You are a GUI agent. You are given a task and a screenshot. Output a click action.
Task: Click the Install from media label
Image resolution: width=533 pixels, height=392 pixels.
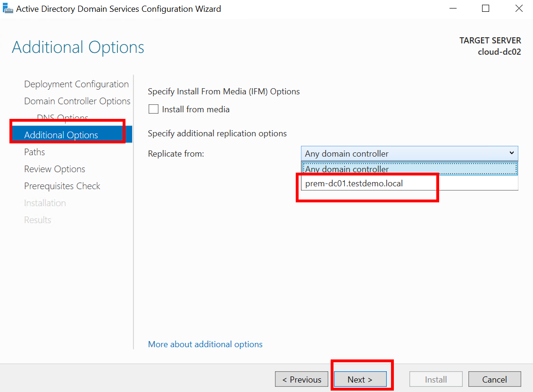[196, 109]
